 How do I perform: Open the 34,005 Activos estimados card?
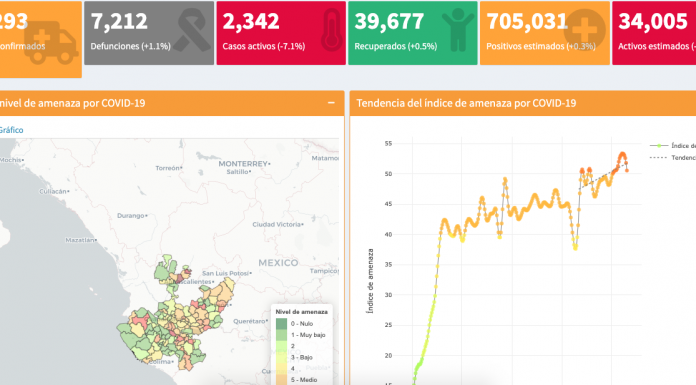654,33
